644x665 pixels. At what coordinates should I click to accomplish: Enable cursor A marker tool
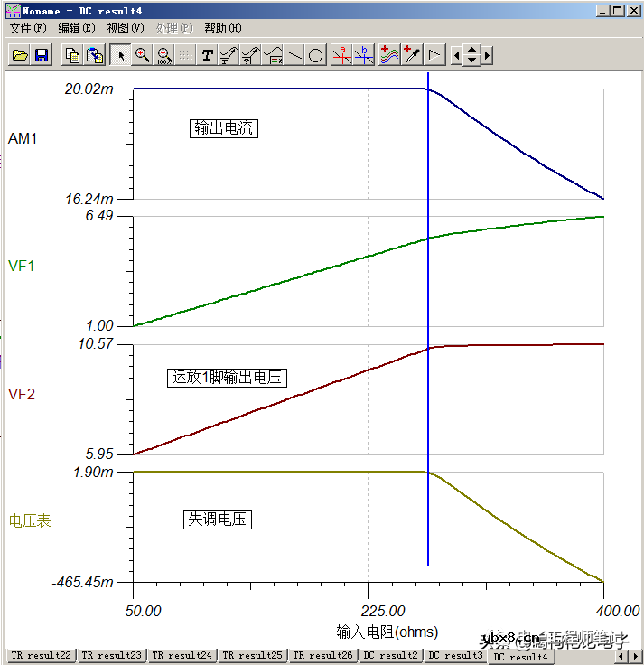[x=341, y=55]
